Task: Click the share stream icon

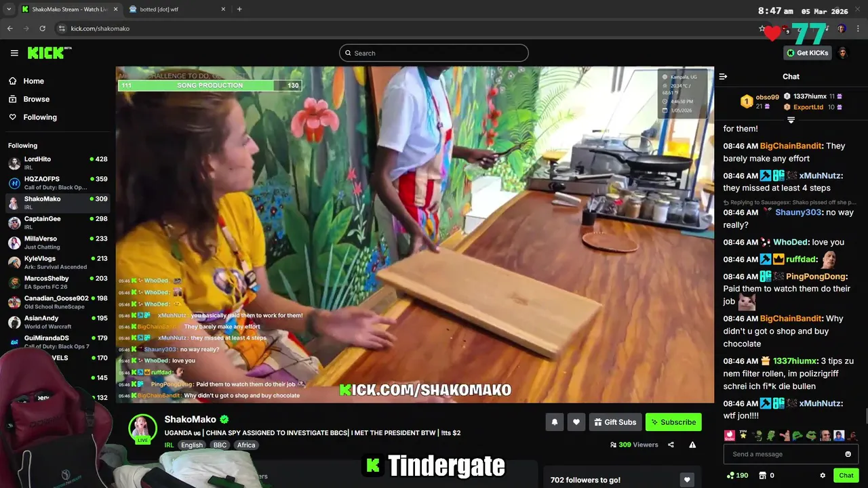Action: click(x=671, y=445)
